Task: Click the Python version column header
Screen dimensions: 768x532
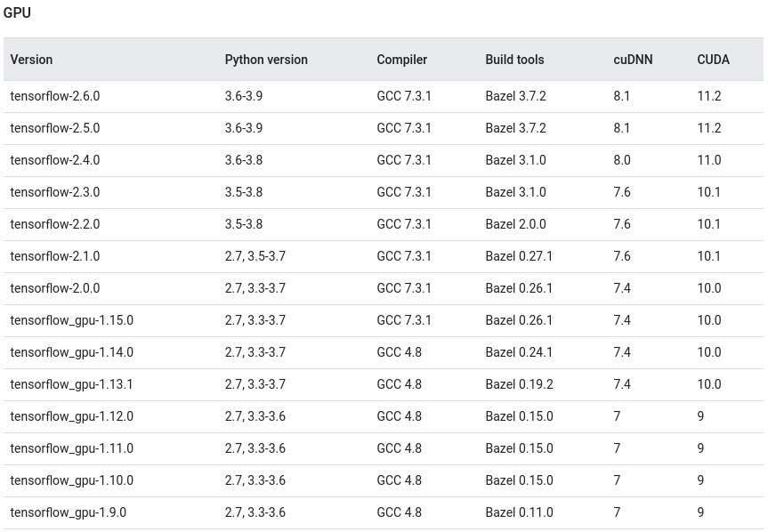Action: tap(265, 60)
